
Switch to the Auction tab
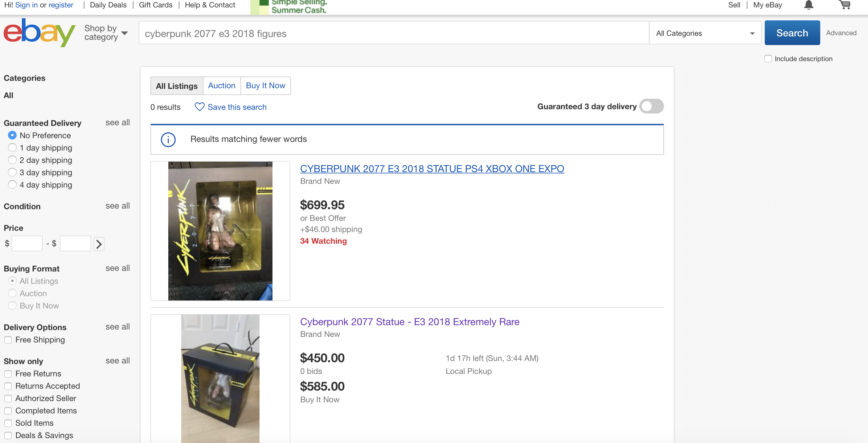coord(221,86)
